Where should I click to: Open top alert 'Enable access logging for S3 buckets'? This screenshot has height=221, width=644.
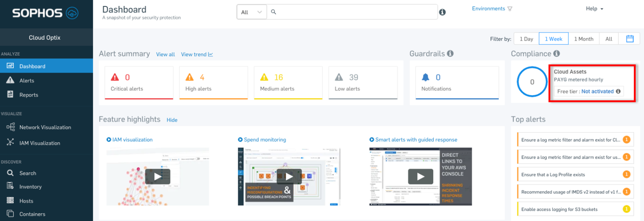click(575, 209)
